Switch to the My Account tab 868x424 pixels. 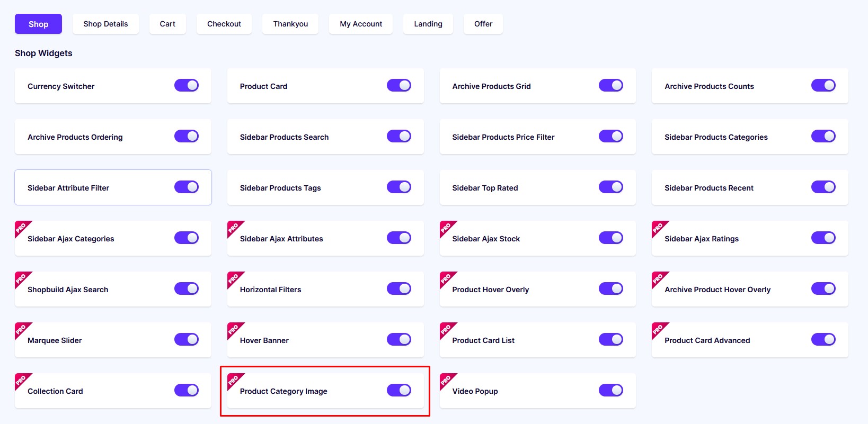tap(361, 24)
